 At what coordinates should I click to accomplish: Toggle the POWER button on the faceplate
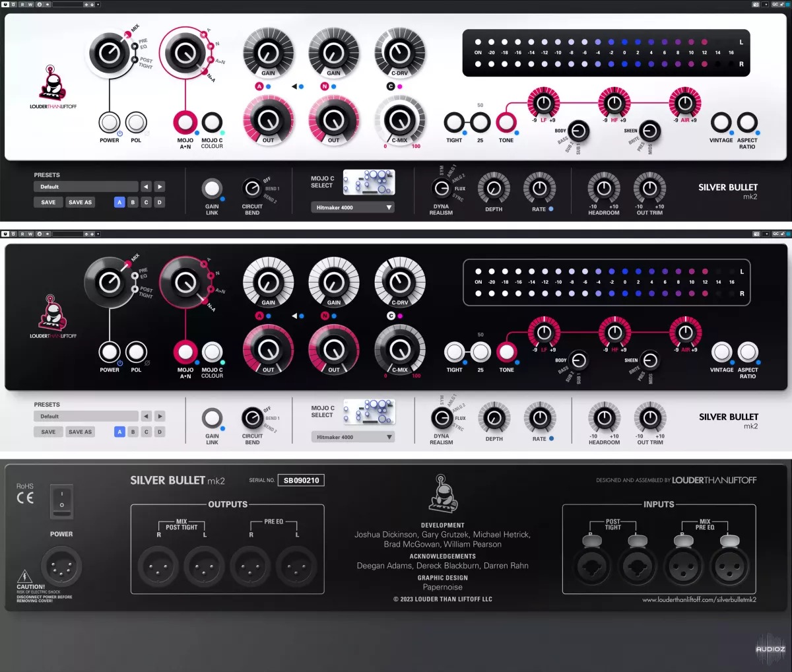(109, 122)
